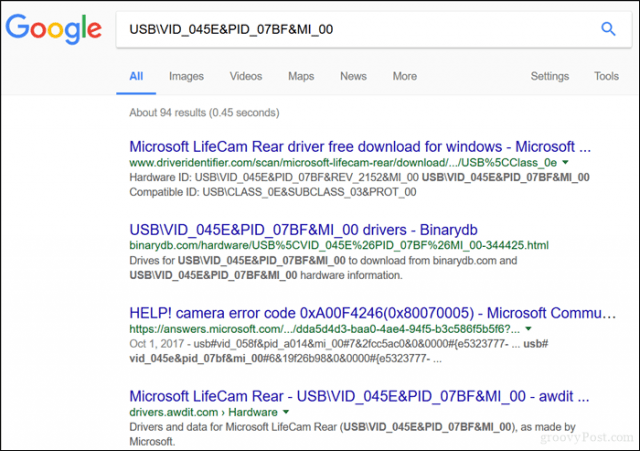Image resolution: width=640 pixels, height=451 pixels.
Task: Click the 'Drives for USB\VID_045E' Binarydb snippet line
Action: tap(323, 260)
